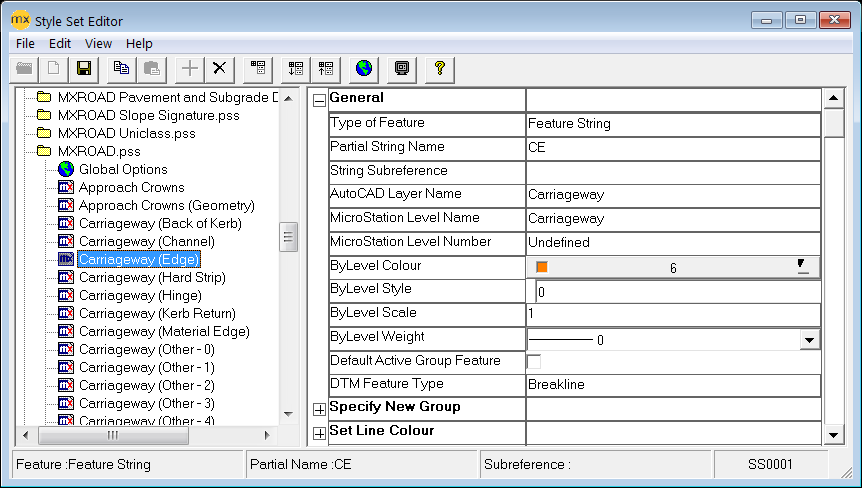
Task: Click the globe icon in the toolbar
Action: [363, 69]
